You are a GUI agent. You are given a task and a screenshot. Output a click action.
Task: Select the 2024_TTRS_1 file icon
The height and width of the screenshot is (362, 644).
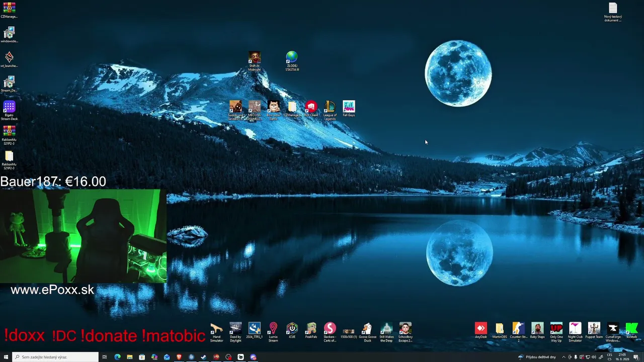tap(254, 331)
